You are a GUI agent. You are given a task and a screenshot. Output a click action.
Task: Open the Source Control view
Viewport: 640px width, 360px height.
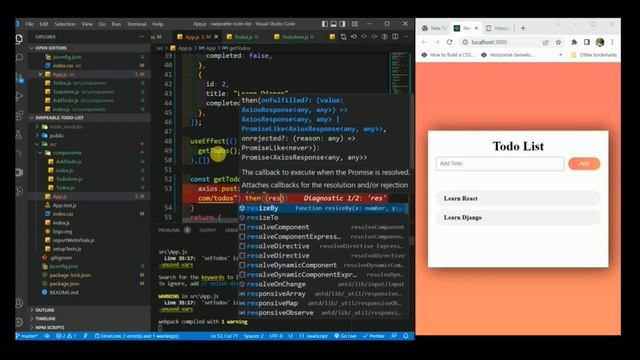[x=19, y=77]
